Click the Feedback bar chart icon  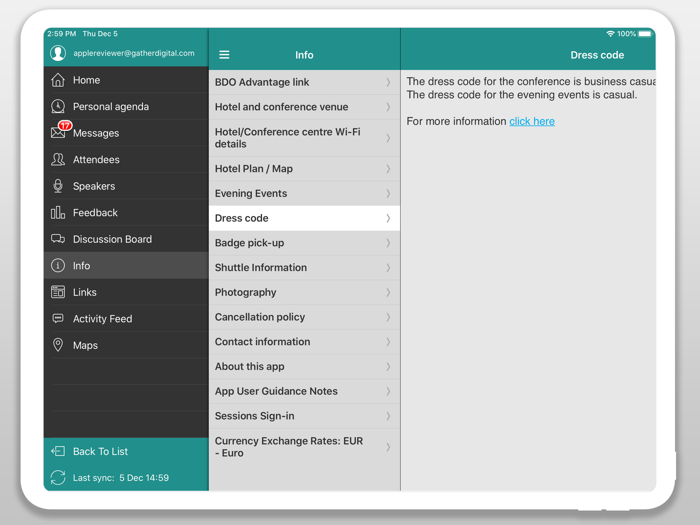pyautogui.click(x=58, y=212)
